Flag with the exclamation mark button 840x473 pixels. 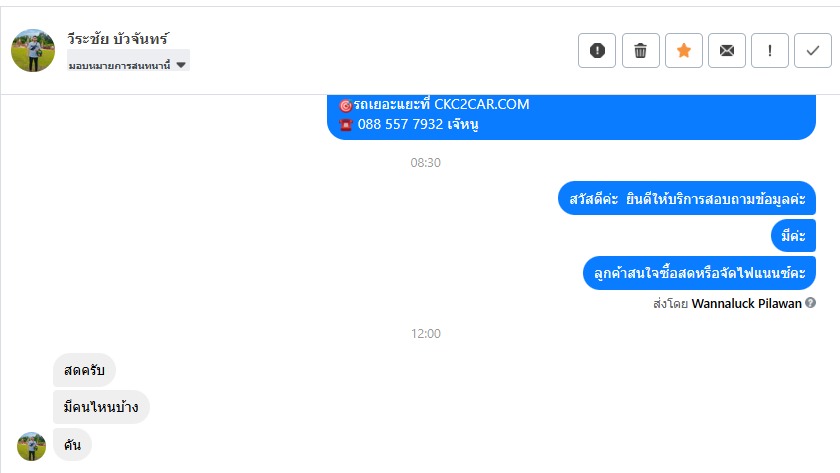770,50
